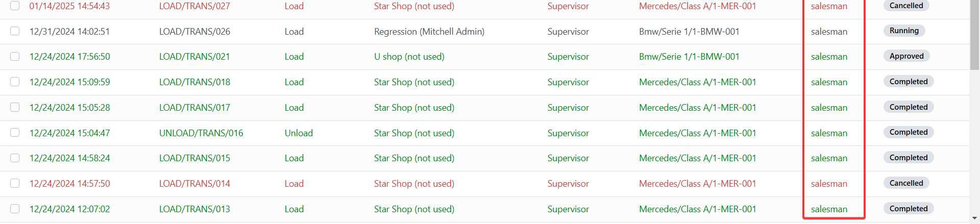
Task: Click the date 12/24/2024 12:07:02
Action: point(69,209)
